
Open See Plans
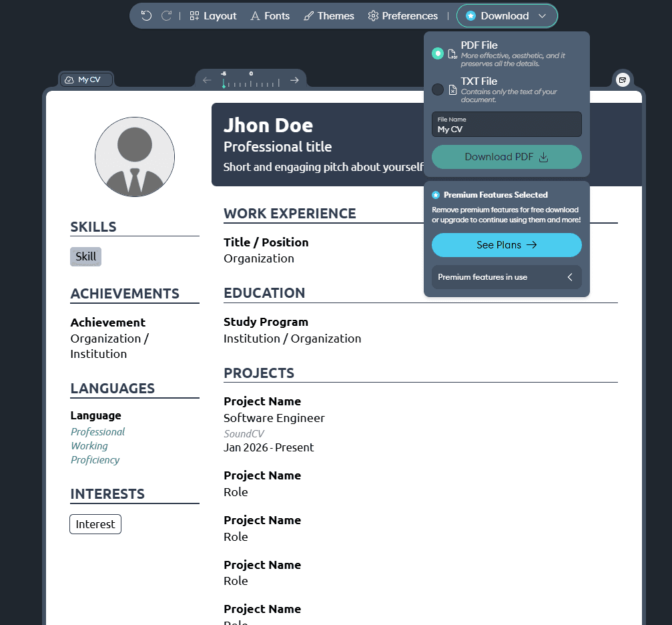[506, 245]
